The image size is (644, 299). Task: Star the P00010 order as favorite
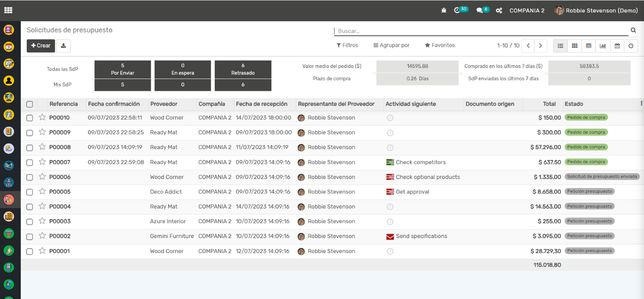[42, 117]
